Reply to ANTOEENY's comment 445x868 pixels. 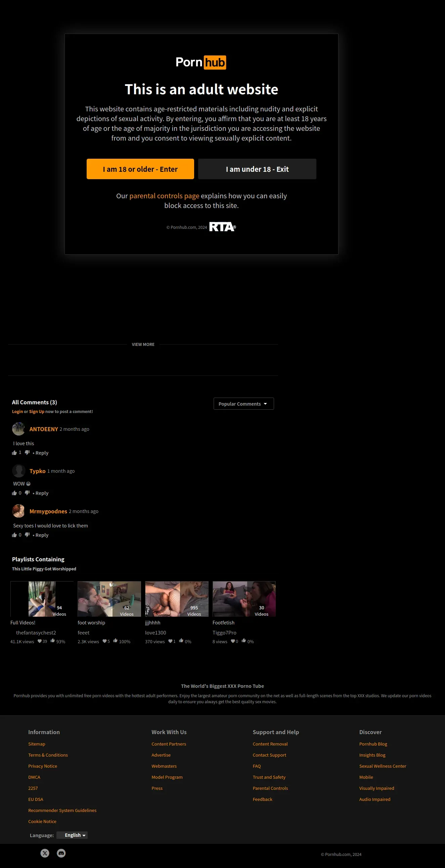(42, 453)
